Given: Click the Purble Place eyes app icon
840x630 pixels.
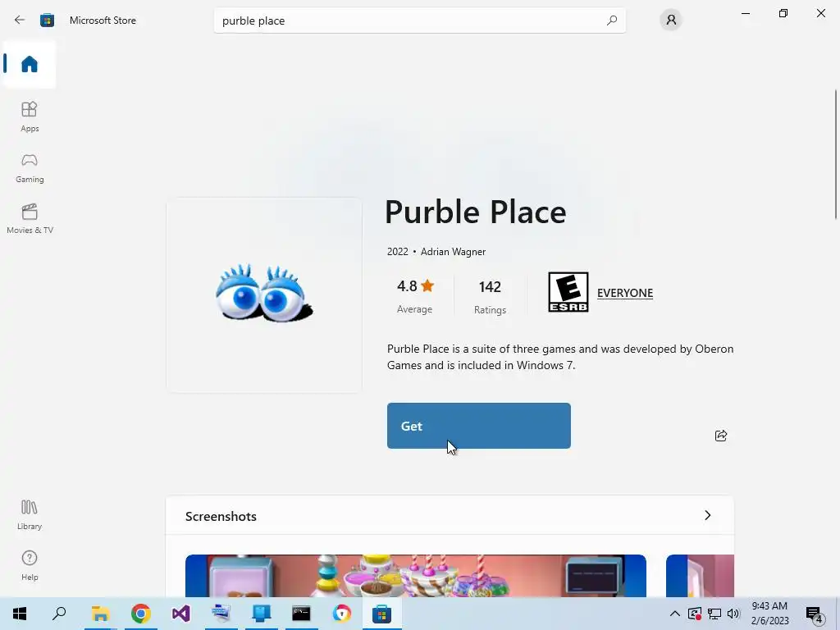Looking at the screenshot, I should coord(264,294).
